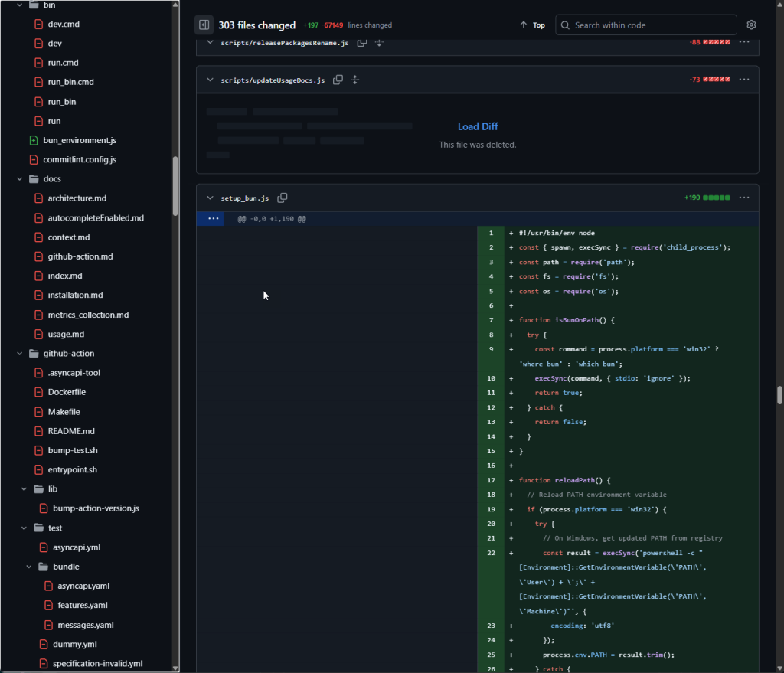Screen dimensions: 784x673
Task: Copy the setup_bun.js file path icon
Action: pos(282,198)
